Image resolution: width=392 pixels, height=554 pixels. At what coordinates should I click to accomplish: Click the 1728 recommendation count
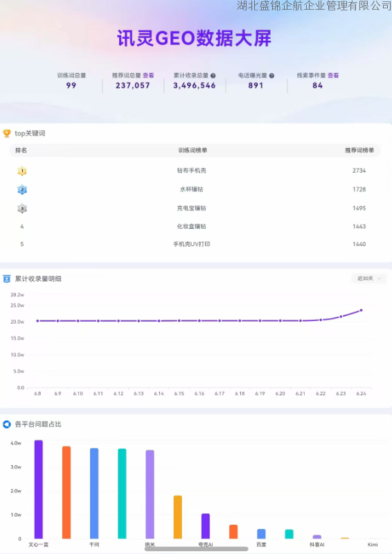click(x=359, y=189)
